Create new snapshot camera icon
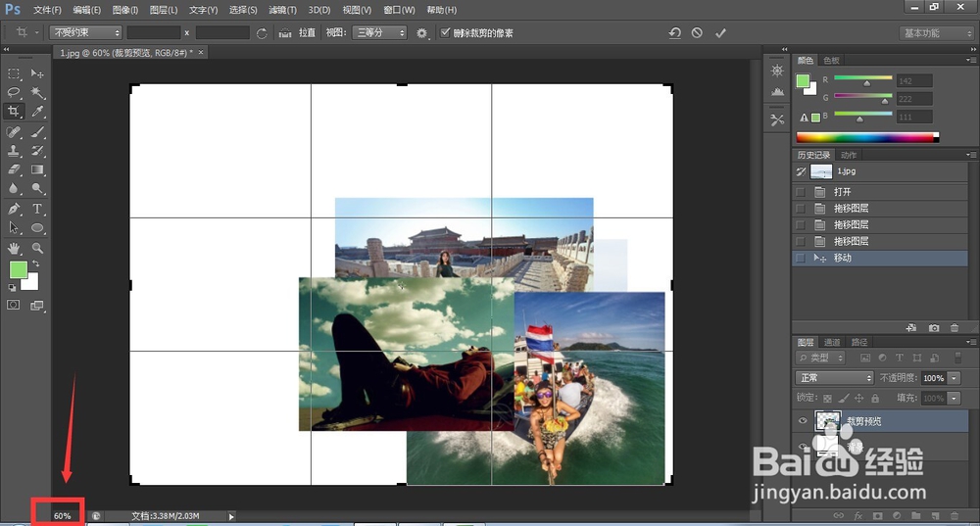 tap(934, 327)
